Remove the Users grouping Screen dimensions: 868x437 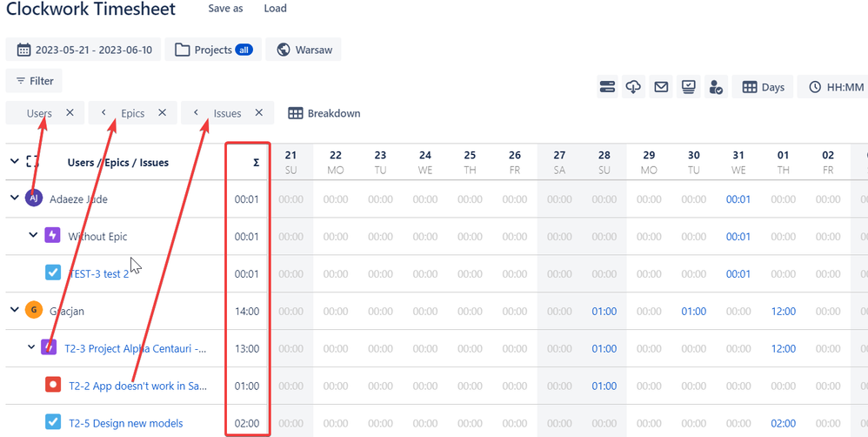(70, 112)
